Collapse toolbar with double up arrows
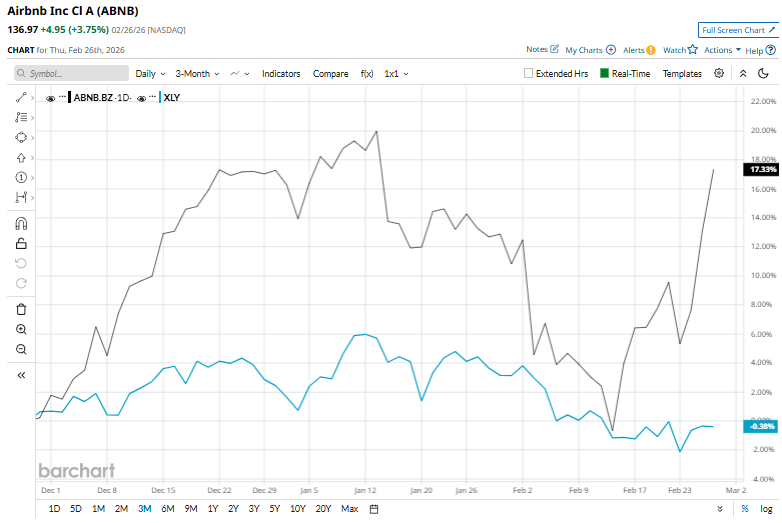Screen dimensions: 782x523 click(x=743, y=73)
